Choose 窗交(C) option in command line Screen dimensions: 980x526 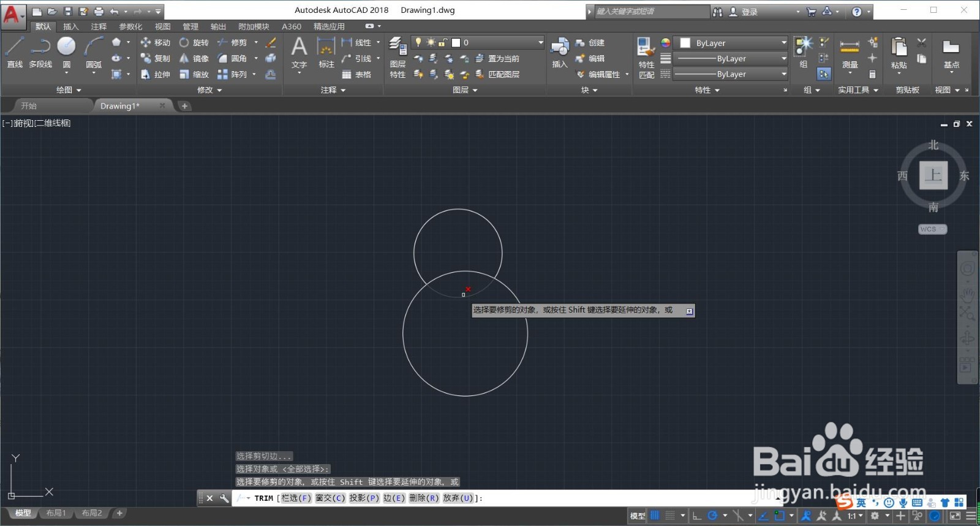pyautogui.click(x=331, y=498)
